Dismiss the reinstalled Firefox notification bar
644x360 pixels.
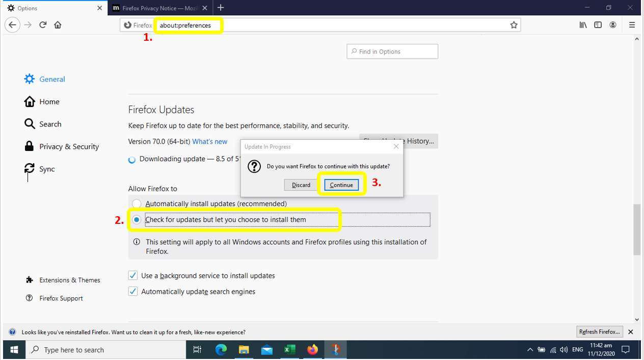coord(631,332)
